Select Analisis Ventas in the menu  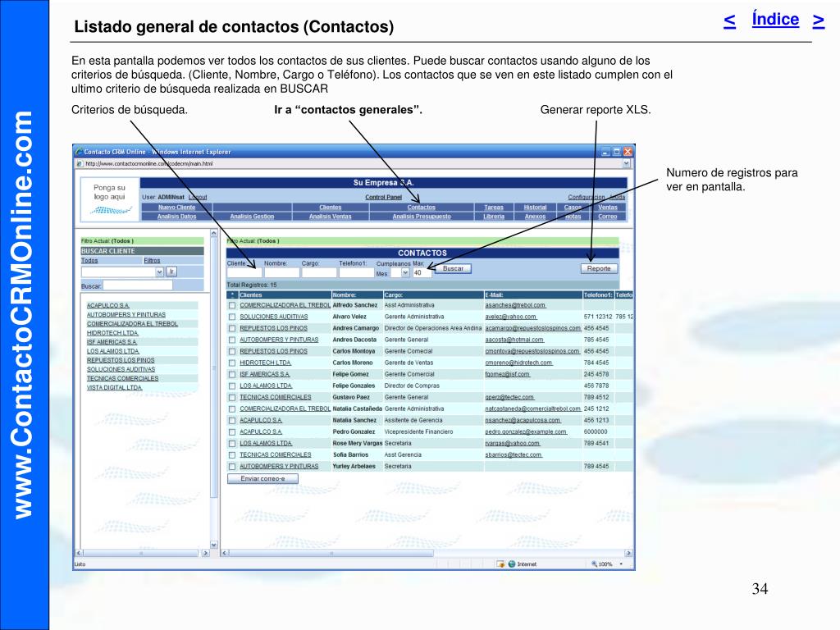330,217
